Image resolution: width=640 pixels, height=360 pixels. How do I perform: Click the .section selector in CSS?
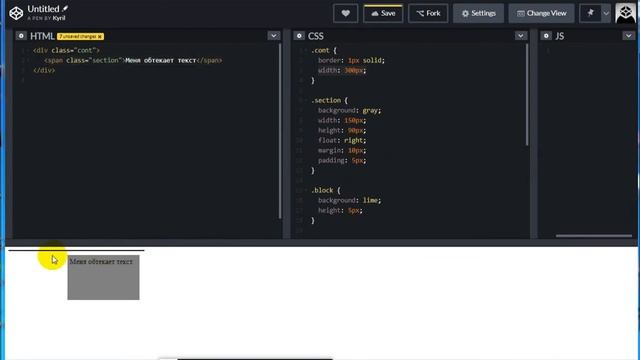[326, 100]
